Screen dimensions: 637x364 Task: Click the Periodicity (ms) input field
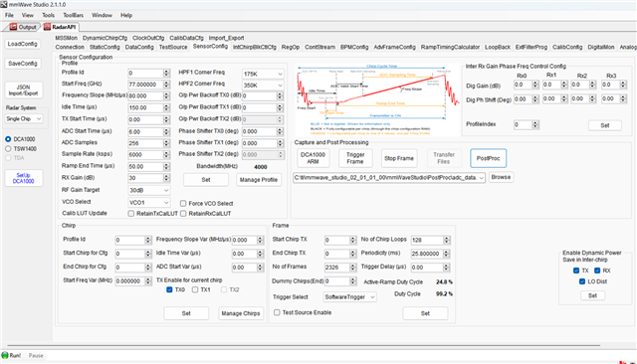click(427, 254)
